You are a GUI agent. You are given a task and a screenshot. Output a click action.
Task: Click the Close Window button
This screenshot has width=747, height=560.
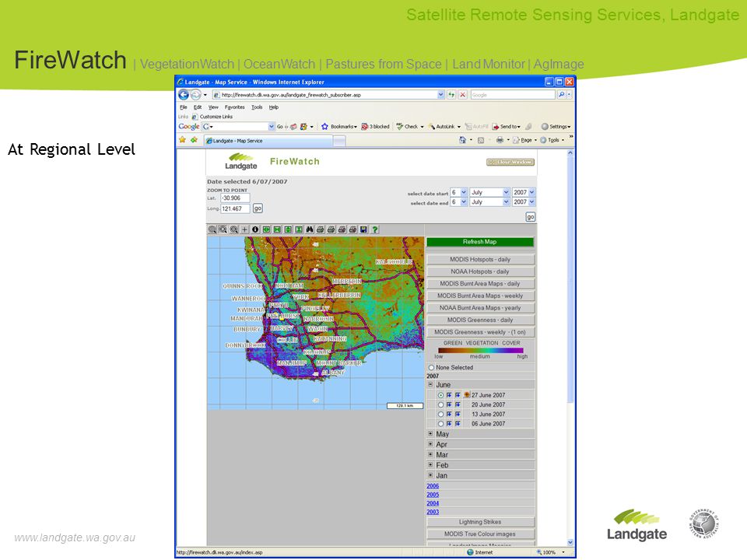(x=510, y=163)
